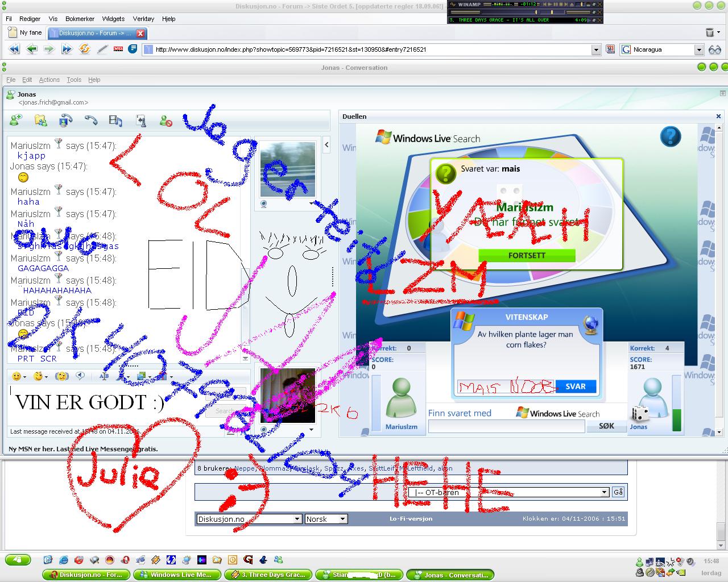Viewport: 728px width, 582px height.
Task: Click the blue help question mark in Duellen
Action: point(671,136)
